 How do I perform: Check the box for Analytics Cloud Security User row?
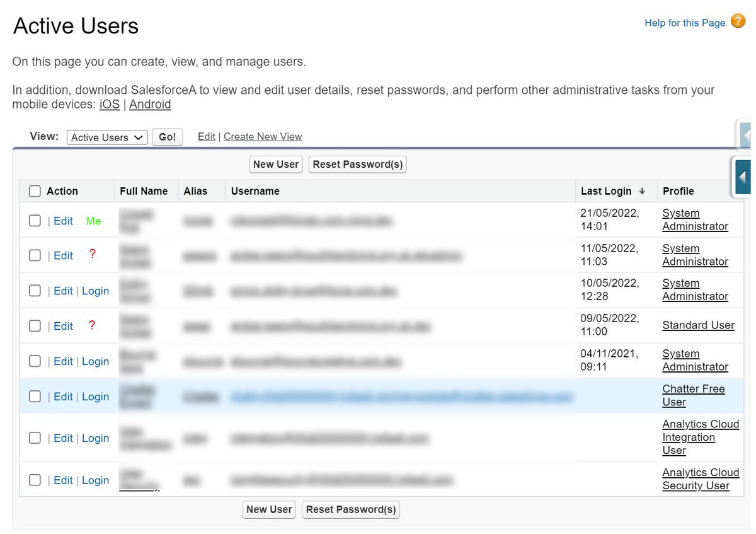[x=35, y=480]
